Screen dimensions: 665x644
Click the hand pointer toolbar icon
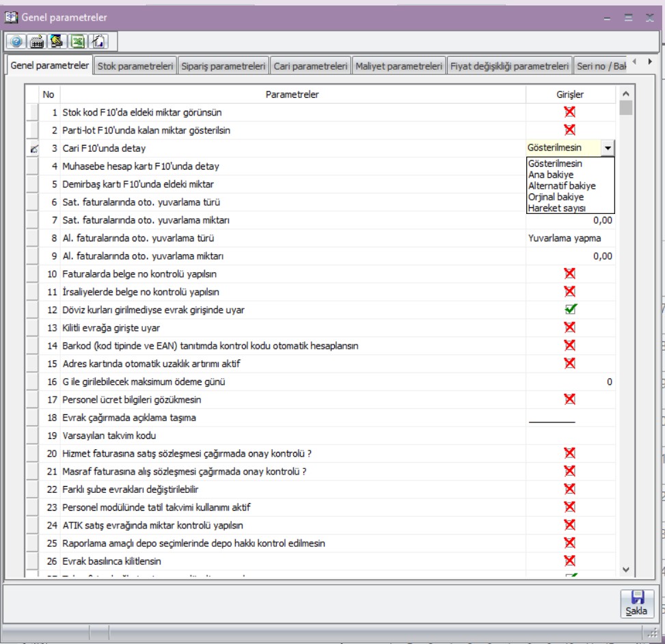(x=57, y=42)
